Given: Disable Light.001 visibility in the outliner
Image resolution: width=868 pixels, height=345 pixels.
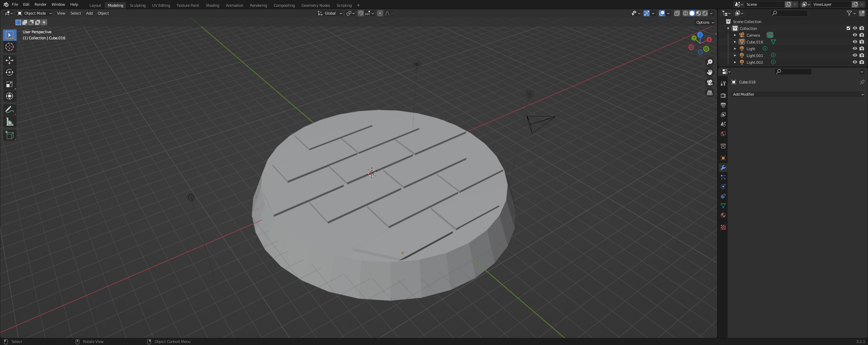Looking at the screenshot, I should click(x=855, y=55).
